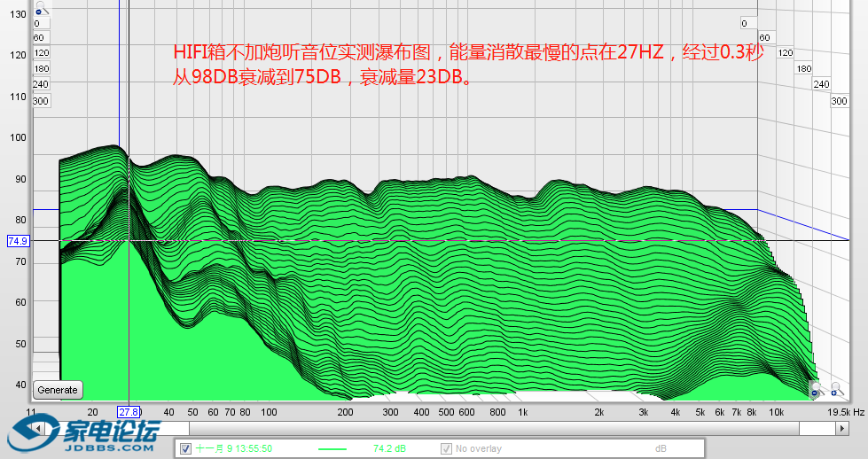The image size is (868, 459).
Task: Click the 74.9 dB level cursor box
Action: [x=18, y=240]
